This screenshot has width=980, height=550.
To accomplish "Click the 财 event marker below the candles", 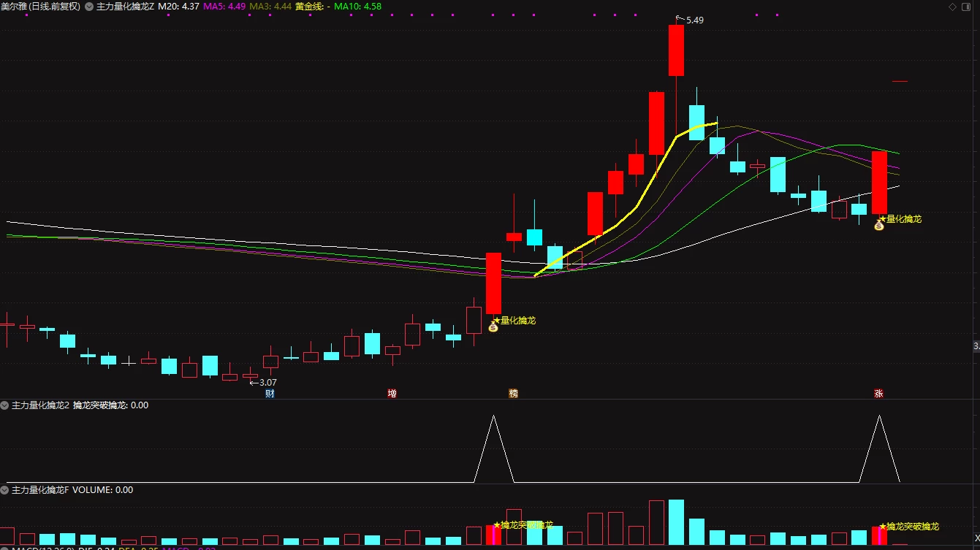I will 270,394.
